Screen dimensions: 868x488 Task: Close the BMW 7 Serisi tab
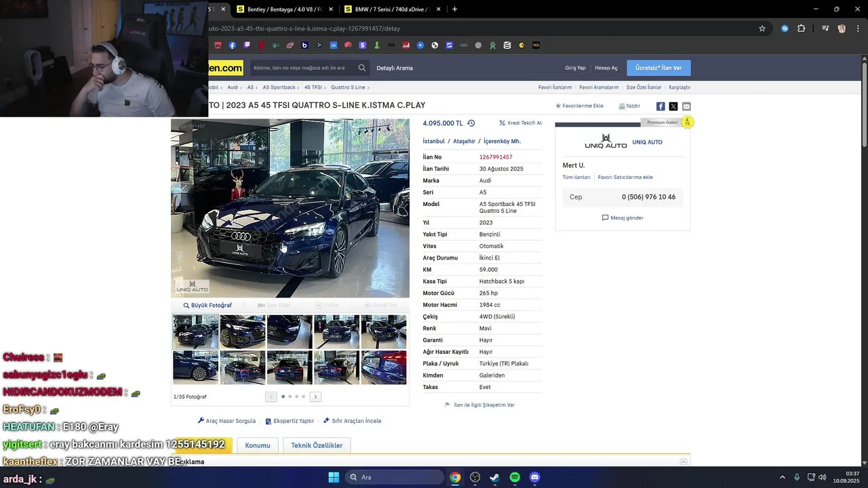[x=438, y=9]
